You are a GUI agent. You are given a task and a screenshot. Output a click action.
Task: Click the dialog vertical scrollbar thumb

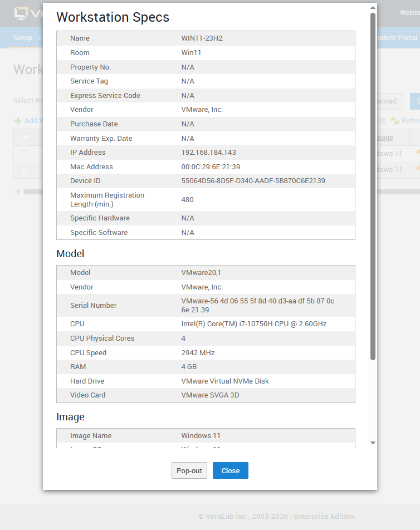click(373, 187)
